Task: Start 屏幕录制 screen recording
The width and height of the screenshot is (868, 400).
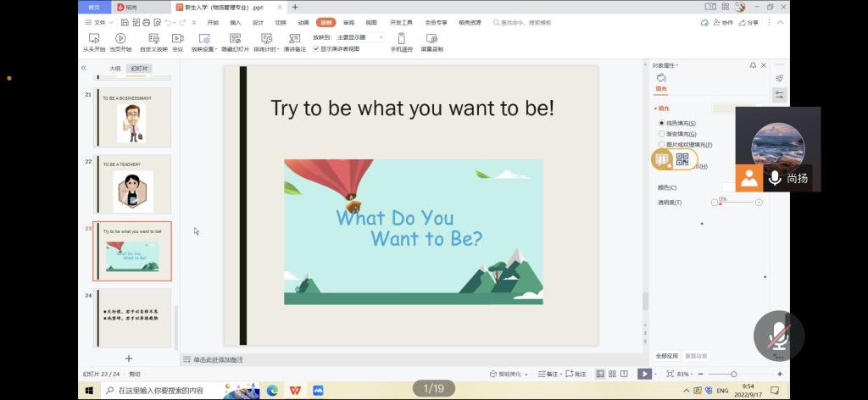Action: tap(431, 38)
